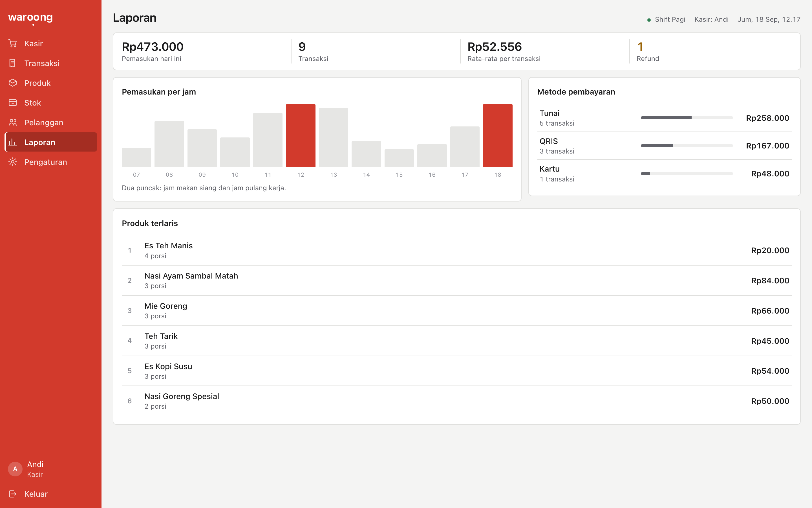This screenshot has width=812, height=508.
Task: Select the Pengaturan settings label
Action: pyautogui.click(x=46, y=162)
